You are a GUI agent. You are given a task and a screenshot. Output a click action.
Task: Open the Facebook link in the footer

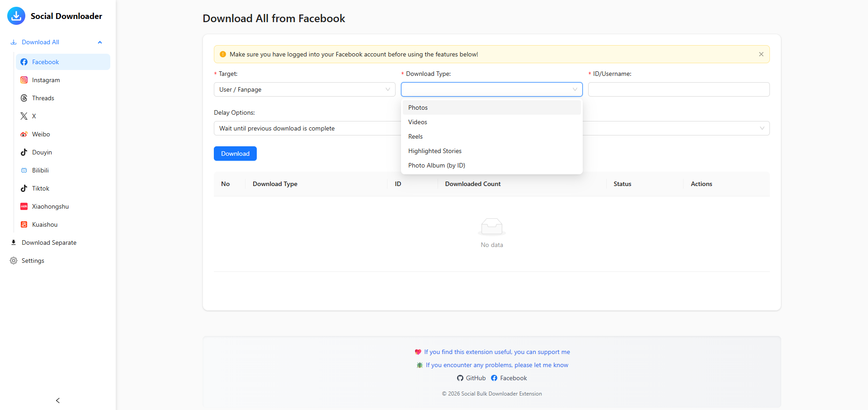pyautogui.click(x=509, y=378)
